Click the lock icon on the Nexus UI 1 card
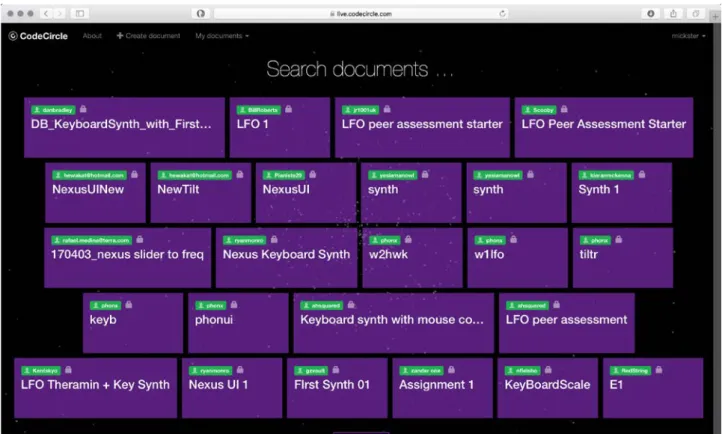Image resolution: width=722 pixels, height=434 pixels. pyautogui.click(x=240, y=370)
